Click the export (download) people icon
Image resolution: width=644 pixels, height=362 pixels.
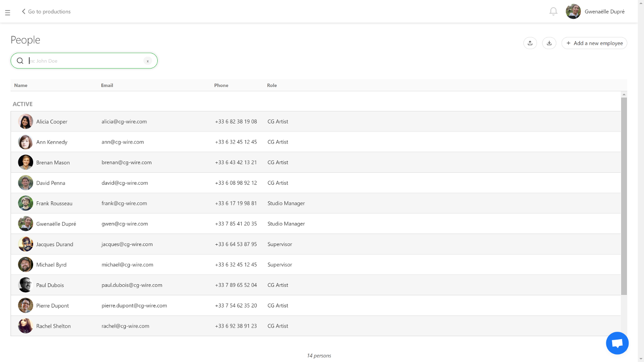549,43
